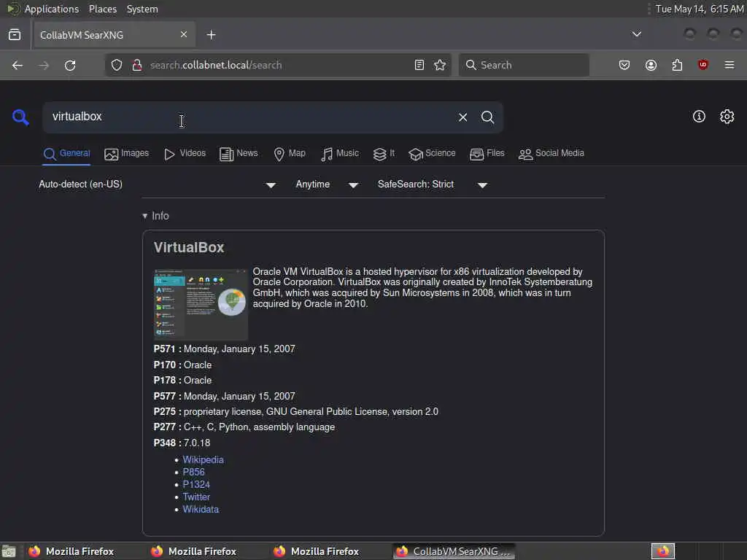This screenshot has height=560, width=747.
Task: Switch to the Map category
Action: click(290, 153)
